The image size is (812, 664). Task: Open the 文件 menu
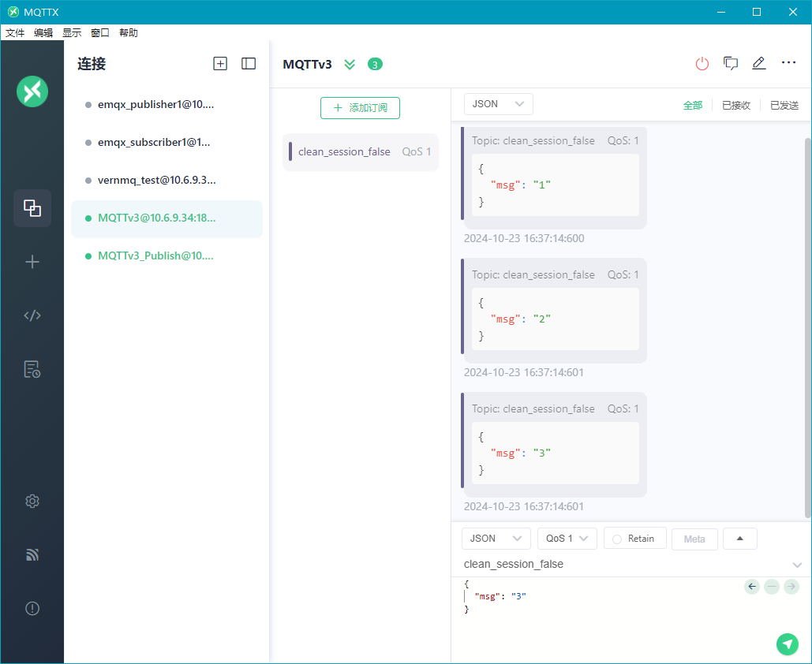[x=15, y=32]
